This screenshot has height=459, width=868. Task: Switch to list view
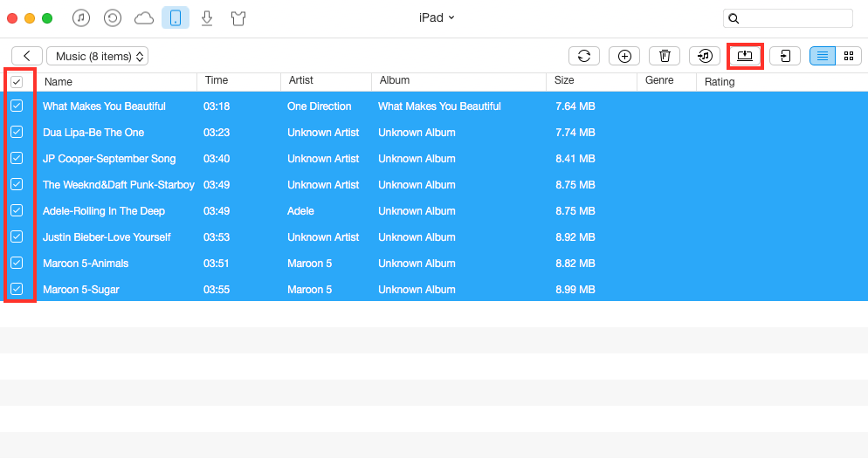click(x=823, y=56)
